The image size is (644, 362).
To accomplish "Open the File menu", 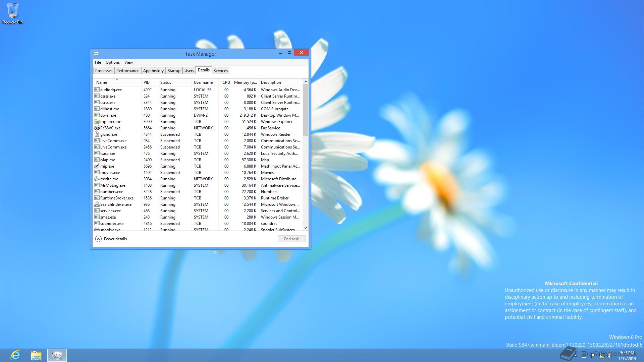I will [98, 62].
